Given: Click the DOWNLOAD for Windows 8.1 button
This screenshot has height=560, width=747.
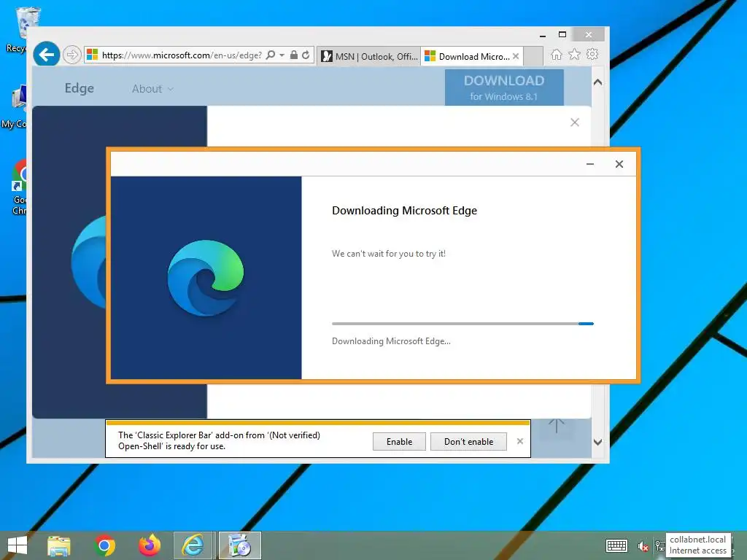Looking at the screenshot, I should [504, 87].
